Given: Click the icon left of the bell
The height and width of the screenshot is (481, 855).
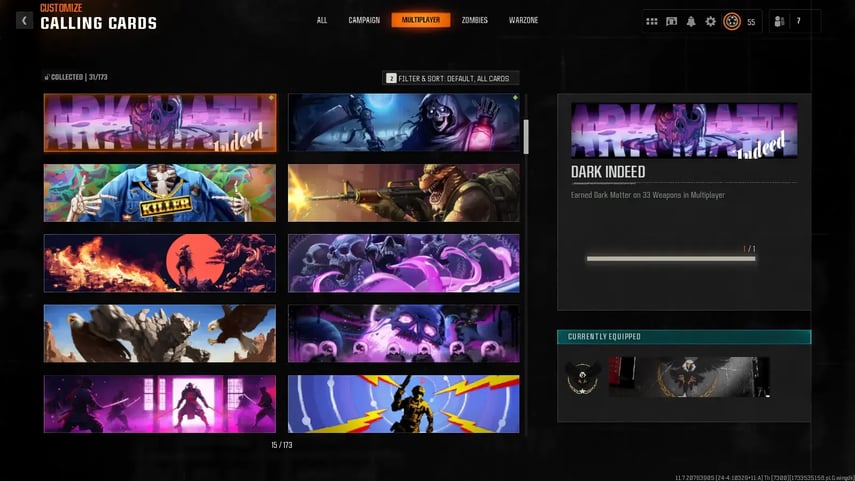Looking at the screenshot, I should (672, 21).
